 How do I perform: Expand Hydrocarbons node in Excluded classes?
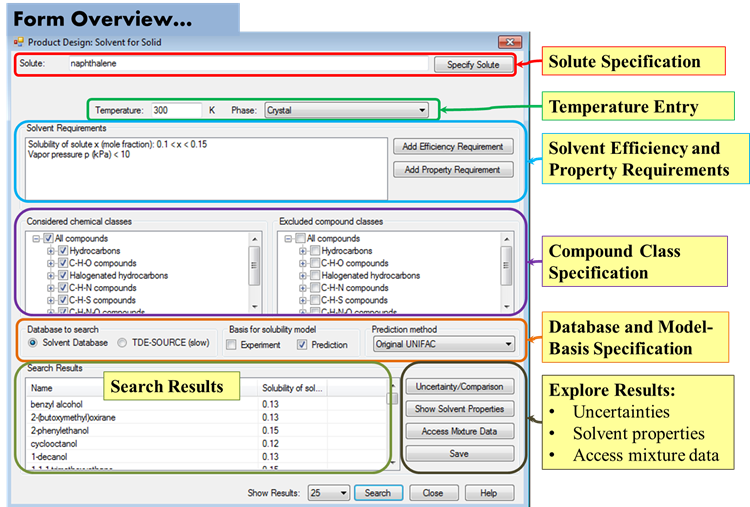tap(302, 251)
